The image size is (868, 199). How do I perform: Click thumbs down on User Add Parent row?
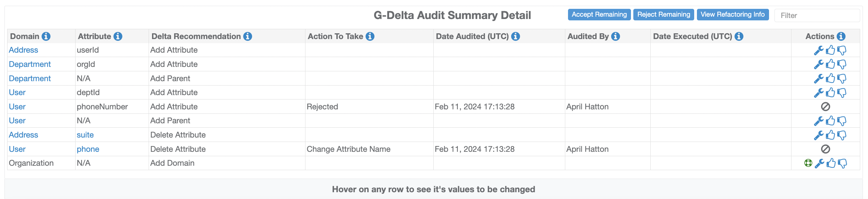(x=842, y=121)
